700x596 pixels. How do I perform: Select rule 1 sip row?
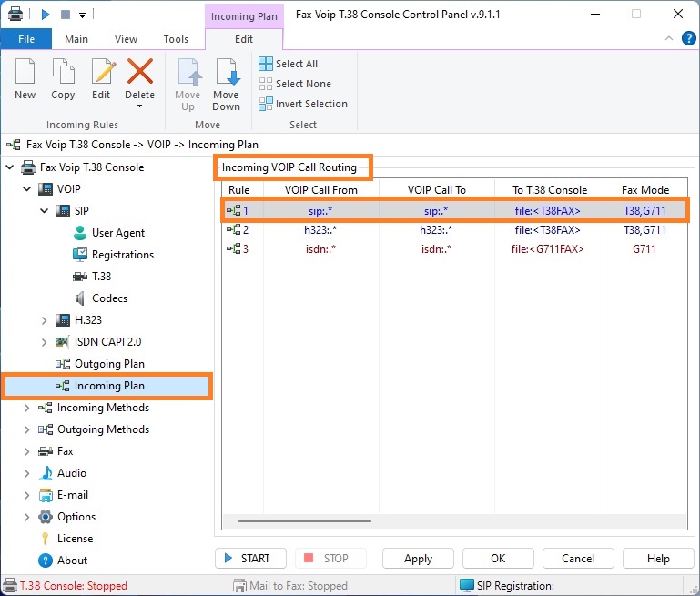coord(454,210)
